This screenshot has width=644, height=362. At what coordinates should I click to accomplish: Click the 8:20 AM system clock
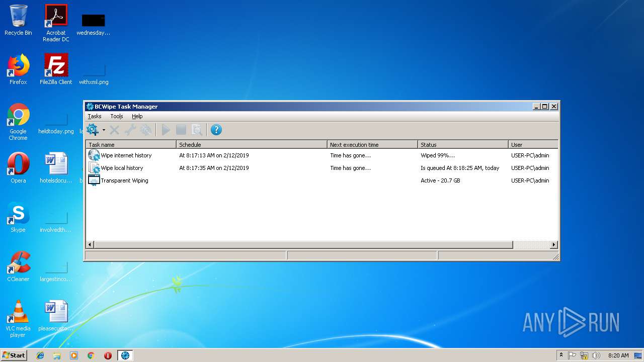(x=618, y=355)
